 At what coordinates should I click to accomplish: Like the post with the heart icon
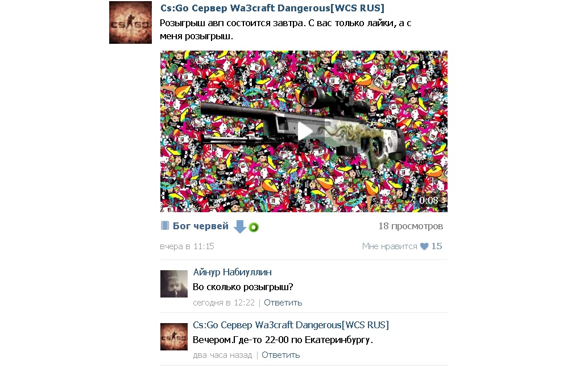[x=424, y=246]
